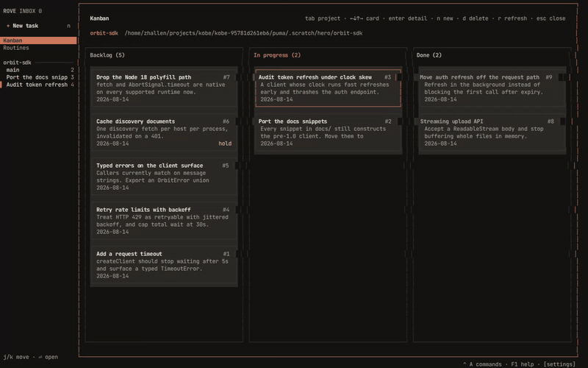The image size is (588, 368).
Task: Open card Typed errors on the client surface
Action: 164,177
